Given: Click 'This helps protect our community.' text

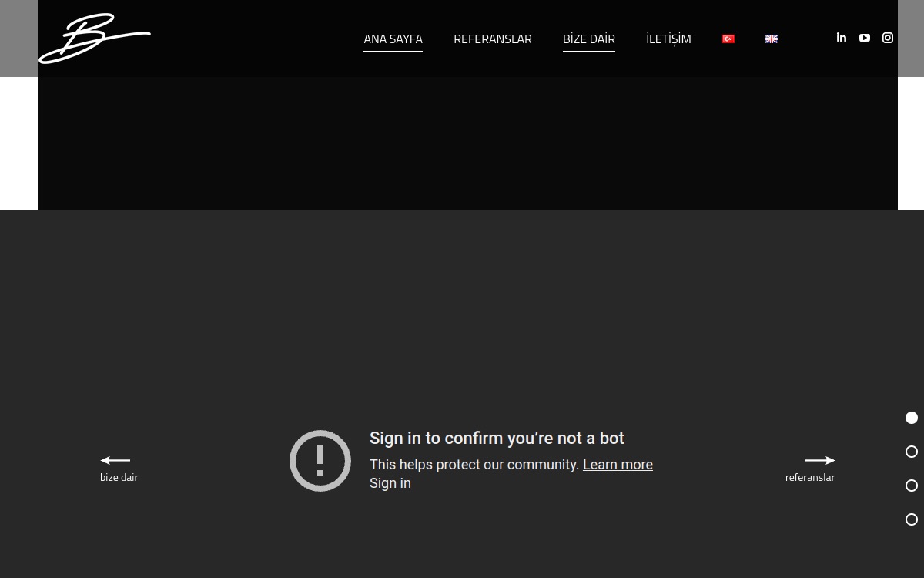Looking at the screenshot, I should 474,465.
